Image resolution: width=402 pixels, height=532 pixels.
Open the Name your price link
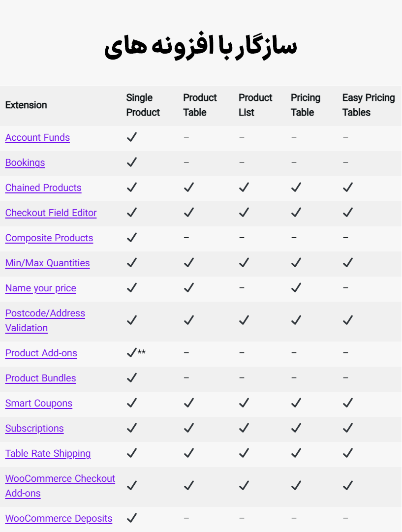coord(41,288)
